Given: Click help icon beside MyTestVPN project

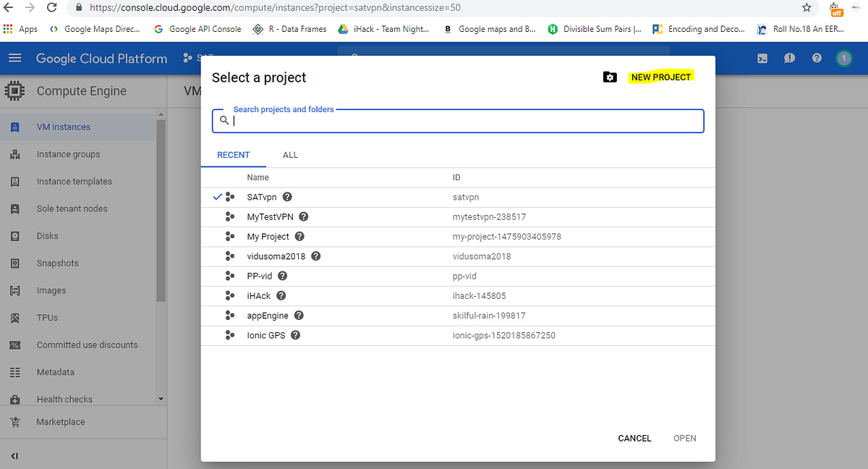Looking at the screenshot, I should pyautogui.click(x=304, y=216).
